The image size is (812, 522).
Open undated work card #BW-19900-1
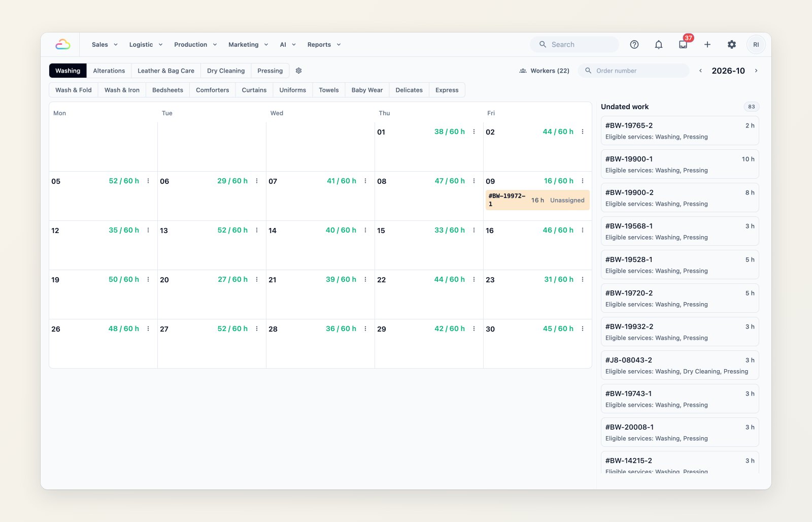[680, 164]
